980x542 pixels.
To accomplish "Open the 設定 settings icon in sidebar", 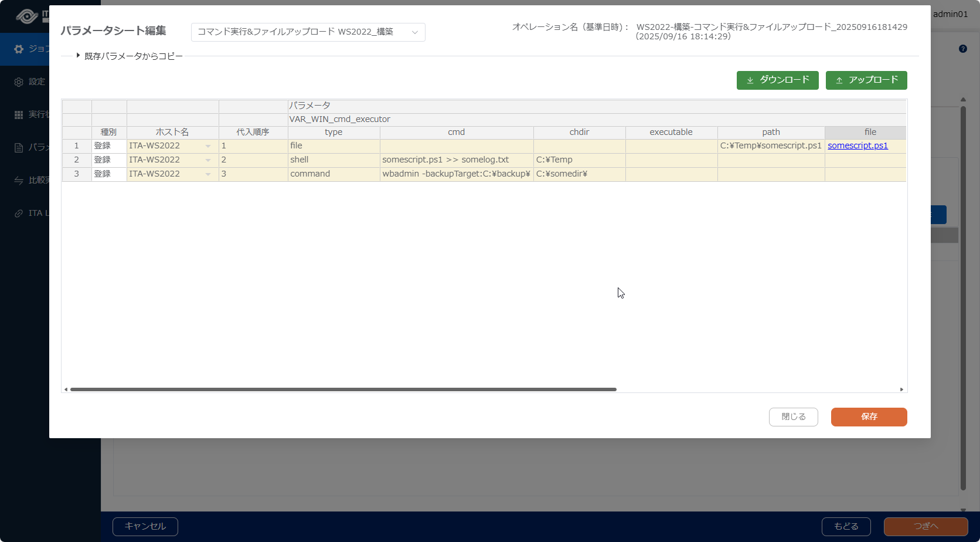I will point(19,82).
